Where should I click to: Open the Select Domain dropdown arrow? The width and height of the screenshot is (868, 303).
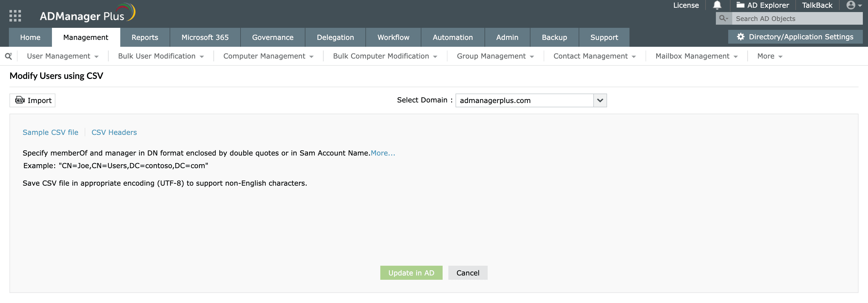coord(600,100)
